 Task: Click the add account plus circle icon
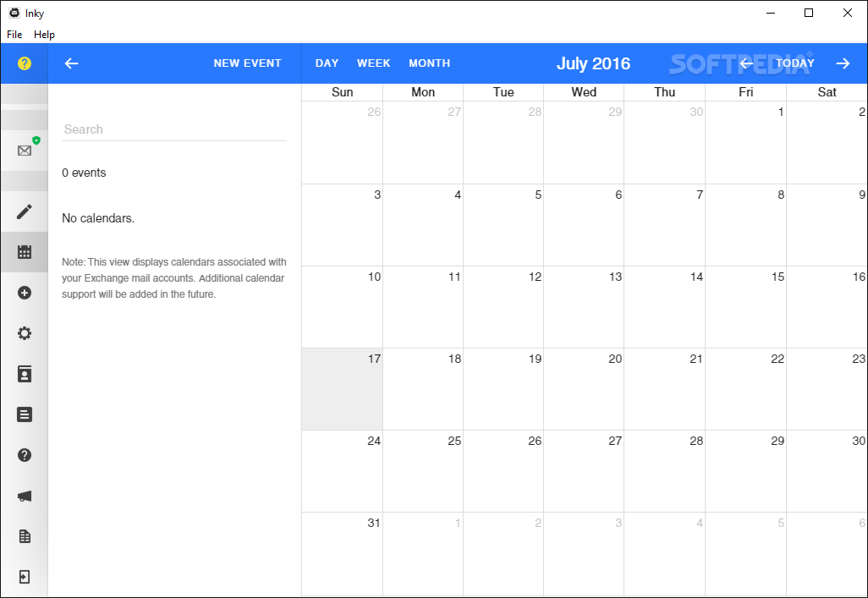pos(25,293)
